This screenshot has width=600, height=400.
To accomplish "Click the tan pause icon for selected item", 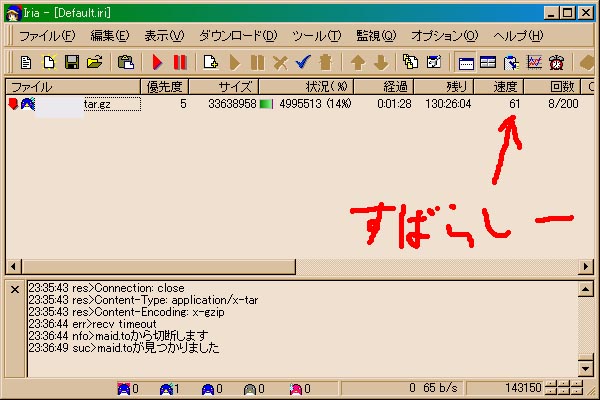I will click(257, 62).
